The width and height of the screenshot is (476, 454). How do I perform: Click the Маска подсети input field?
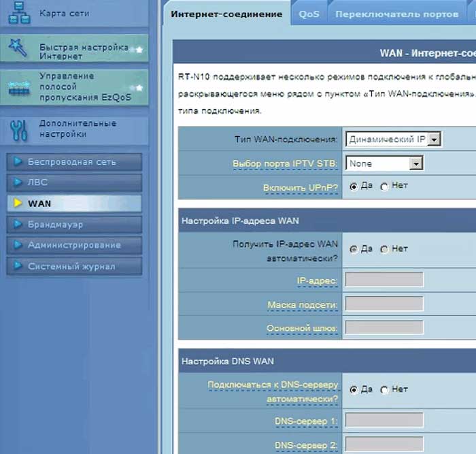click(384, 304)
